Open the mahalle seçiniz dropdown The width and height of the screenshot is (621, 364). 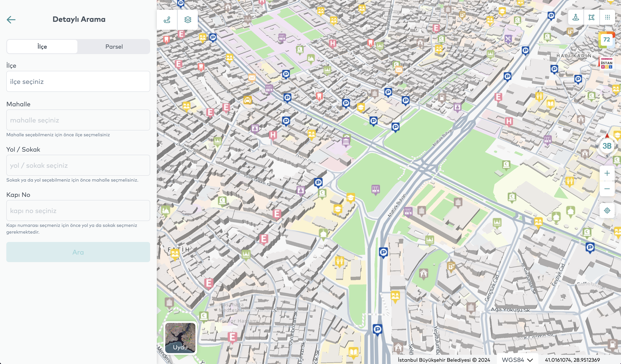tap(78, 120)
